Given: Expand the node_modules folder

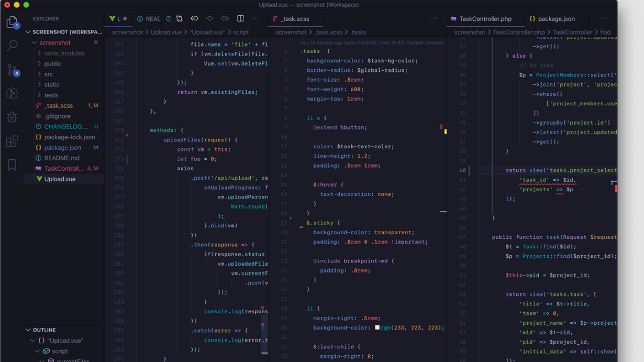Looking at the screenshot, I should pyautogui.click(x=39, y=53).
